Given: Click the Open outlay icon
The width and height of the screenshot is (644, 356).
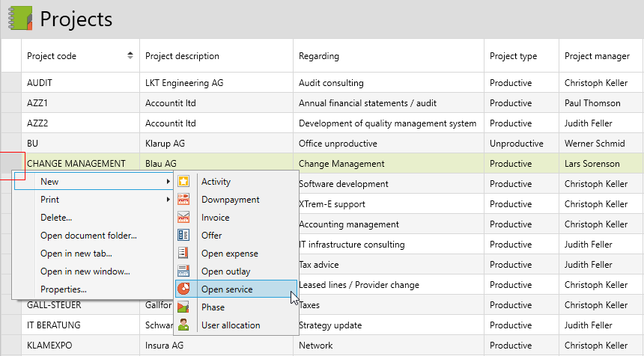Looking at the screenshot, I should (x=183, y=271).
